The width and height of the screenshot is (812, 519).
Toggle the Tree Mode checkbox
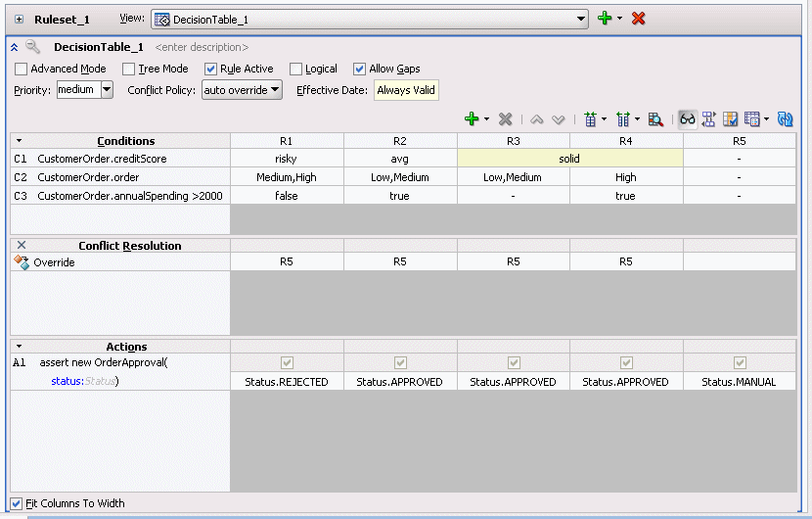(x=129, y=70)
